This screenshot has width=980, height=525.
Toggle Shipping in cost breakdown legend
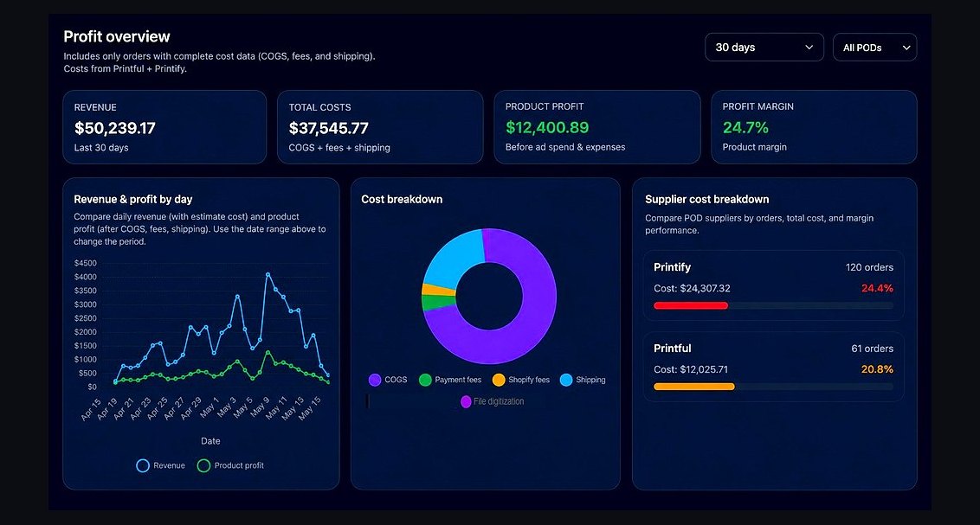583,380
